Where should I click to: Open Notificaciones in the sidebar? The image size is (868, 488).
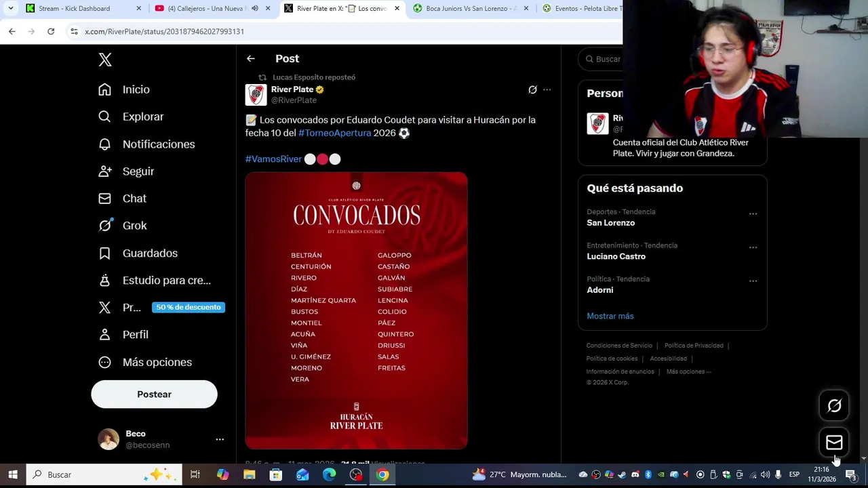click(x=146, y=144)
